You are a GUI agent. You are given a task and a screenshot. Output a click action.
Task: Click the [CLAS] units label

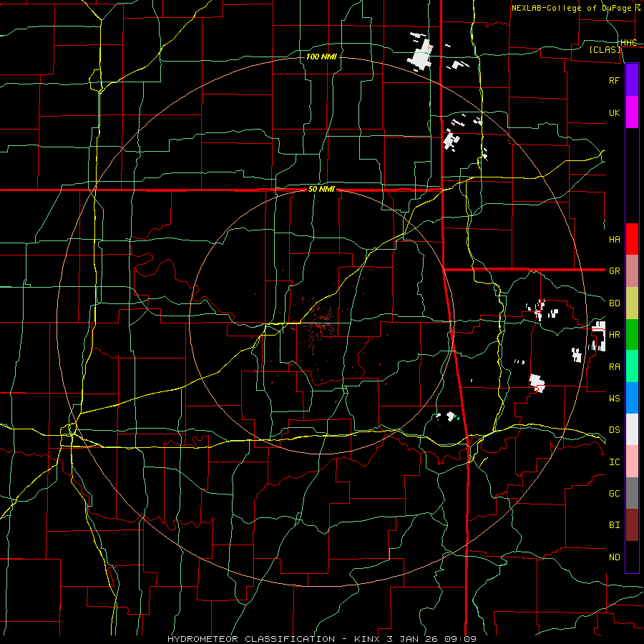(x=605, y=50)
